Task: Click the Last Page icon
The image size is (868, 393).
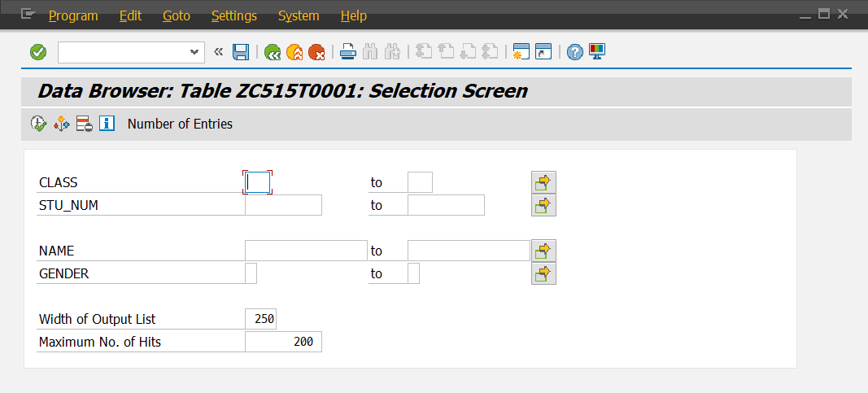Action: point(490,52)
